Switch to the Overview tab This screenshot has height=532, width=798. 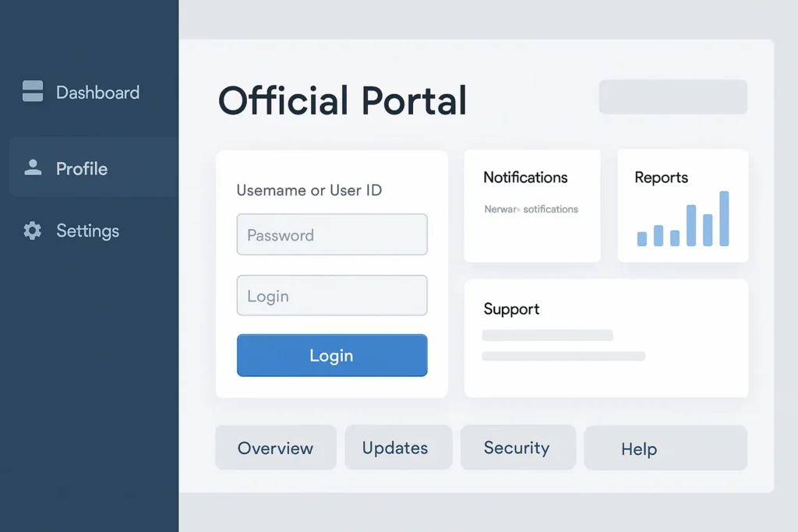[x=275, y=448]
